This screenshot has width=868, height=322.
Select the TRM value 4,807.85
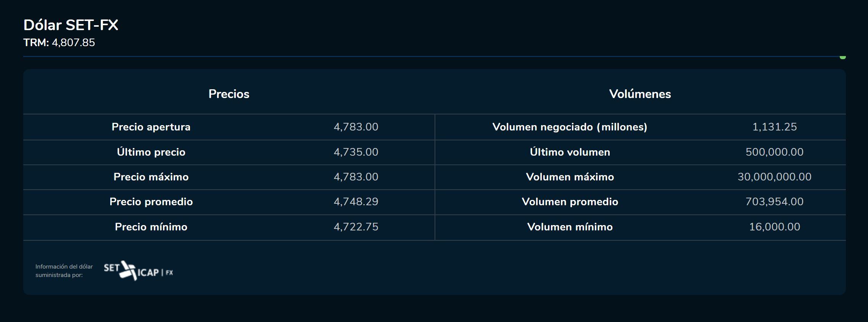click(x=73, y=42)
